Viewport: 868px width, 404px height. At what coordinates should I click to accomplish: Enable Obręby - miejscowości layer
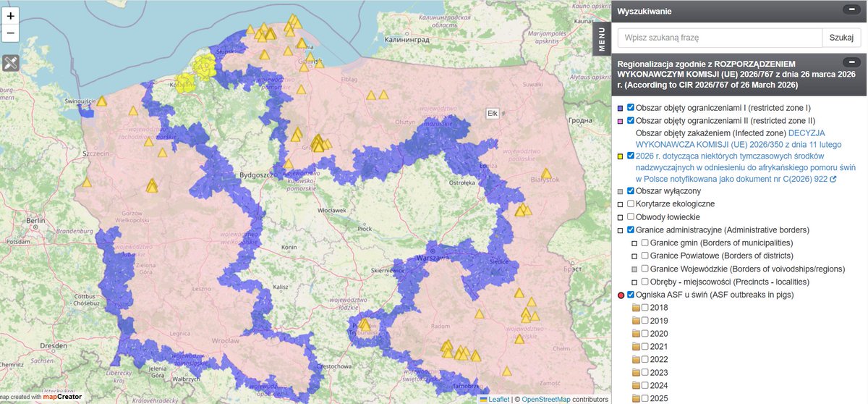645,282
